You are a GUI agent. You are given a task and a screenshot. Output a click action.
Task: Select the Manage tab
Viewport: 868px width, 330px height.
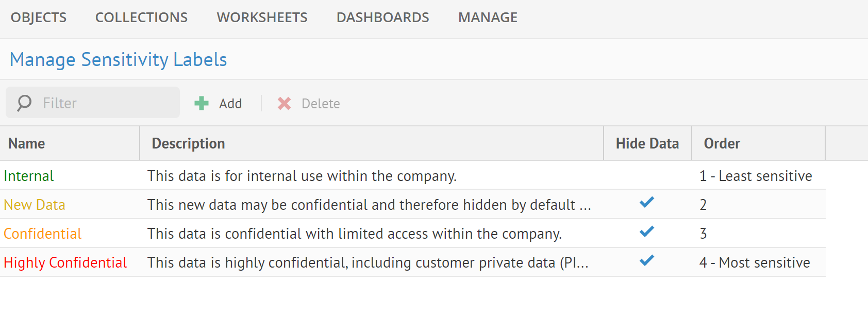pos(488,18)
